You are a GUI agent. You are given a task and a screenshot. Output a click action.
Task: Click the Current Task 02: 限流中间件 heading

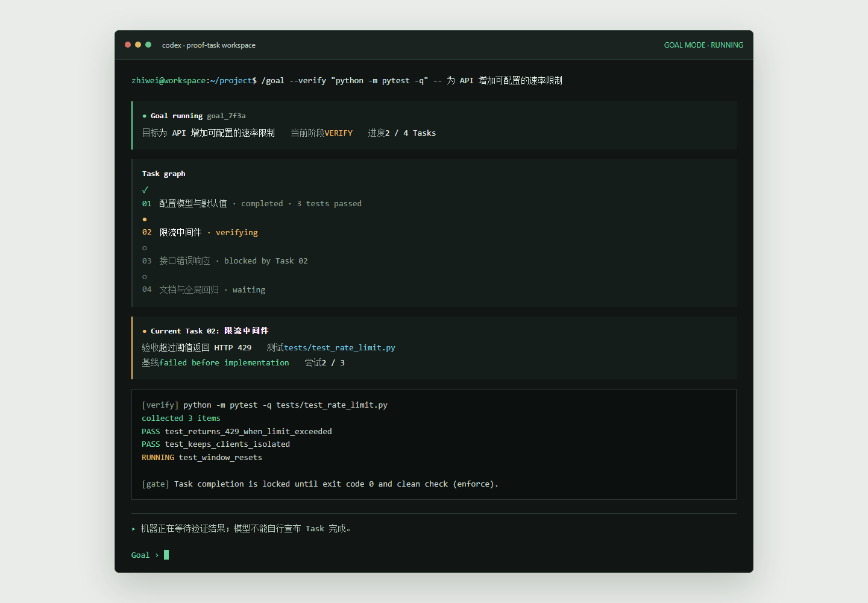pos(210,331)
